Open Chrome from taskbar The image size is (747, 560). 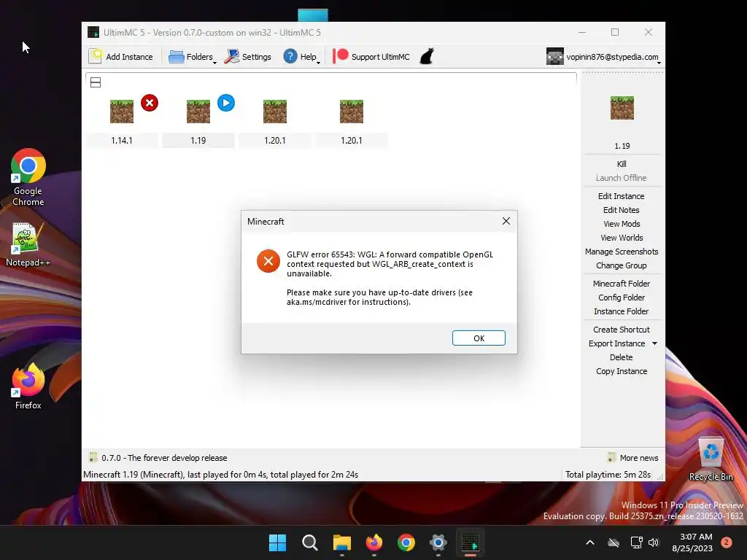[406, 542]
